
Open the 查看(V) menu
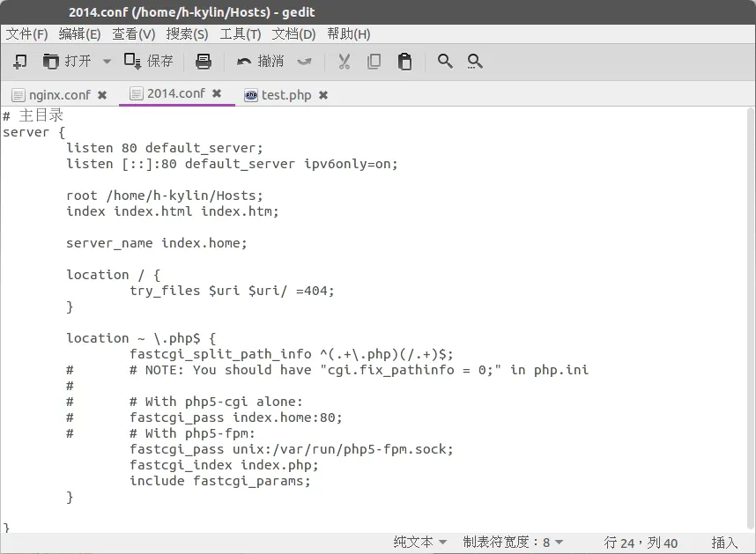(x=134, y=34)
